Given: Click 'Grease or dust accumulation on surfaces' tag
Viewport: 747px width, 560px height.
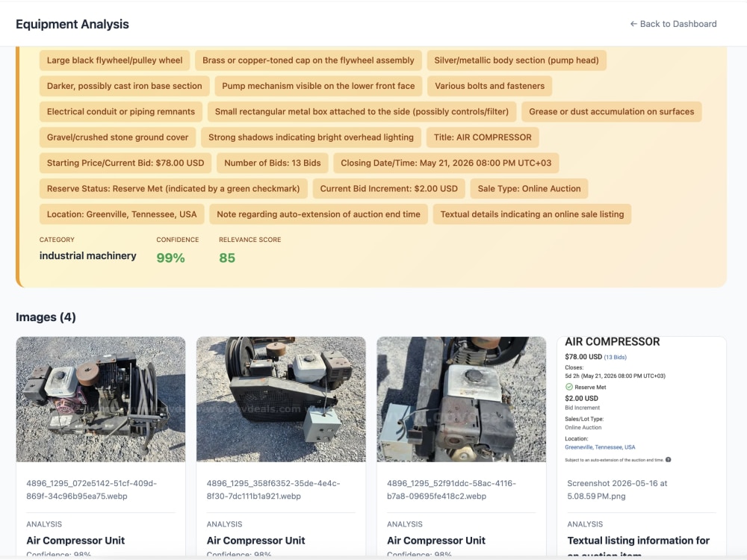Looking at the screenshot, I should pyautogui.click(x=611, y=112).
